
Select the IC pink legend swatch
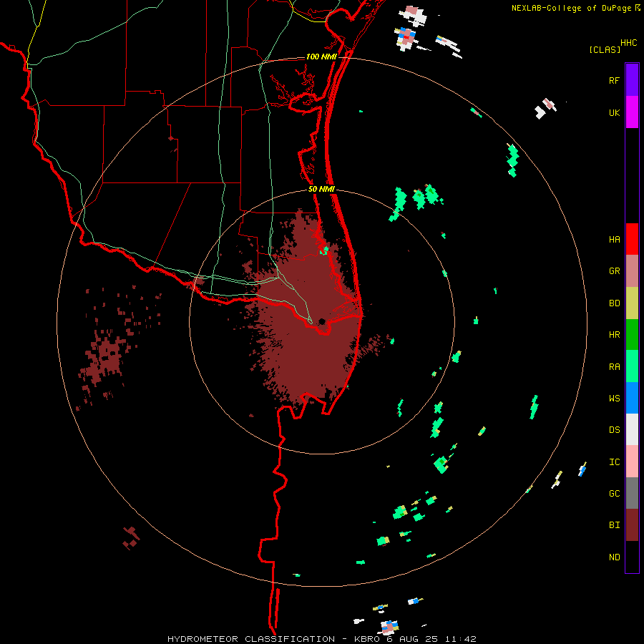[632, 462]
